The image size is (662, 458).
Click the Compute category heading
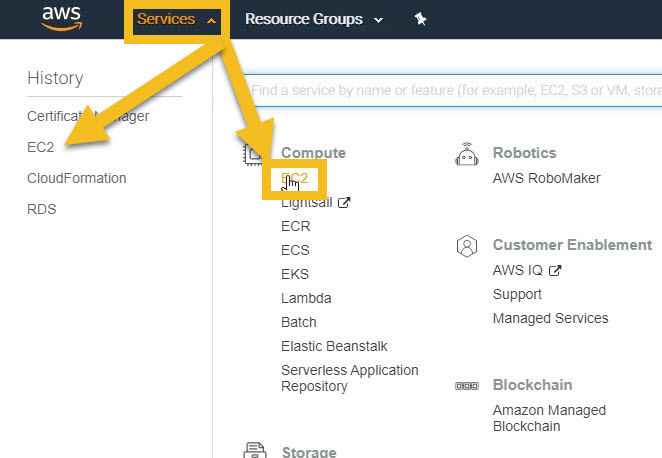tap(313, 153)
